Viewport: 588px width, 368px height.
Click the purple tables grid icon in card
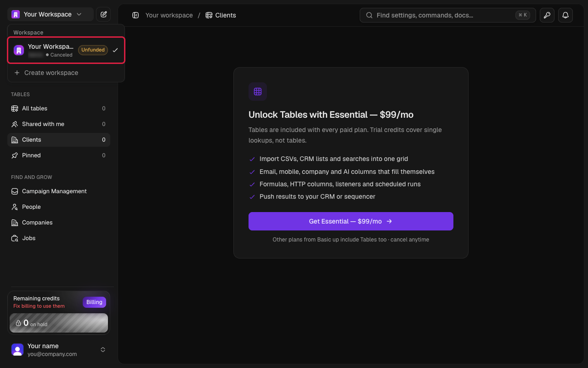[x=258, y=92]
